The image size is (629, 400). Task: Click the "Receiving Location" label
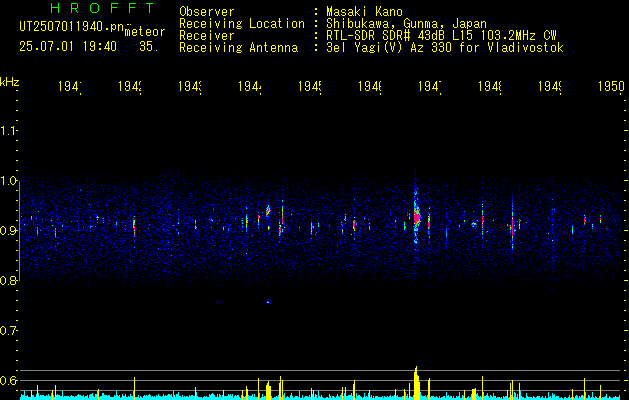point(242,24)
